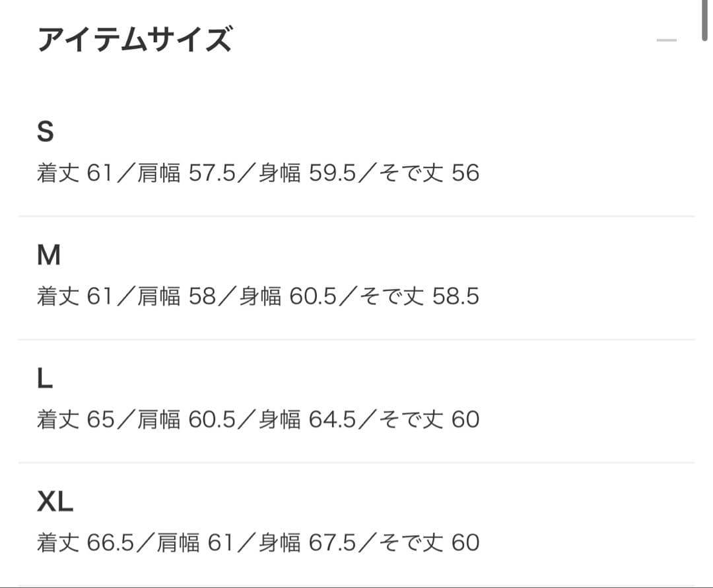The width and height of the screenshot is (713, 588).
Task: Select the M size label
Action: click(48, 255)
